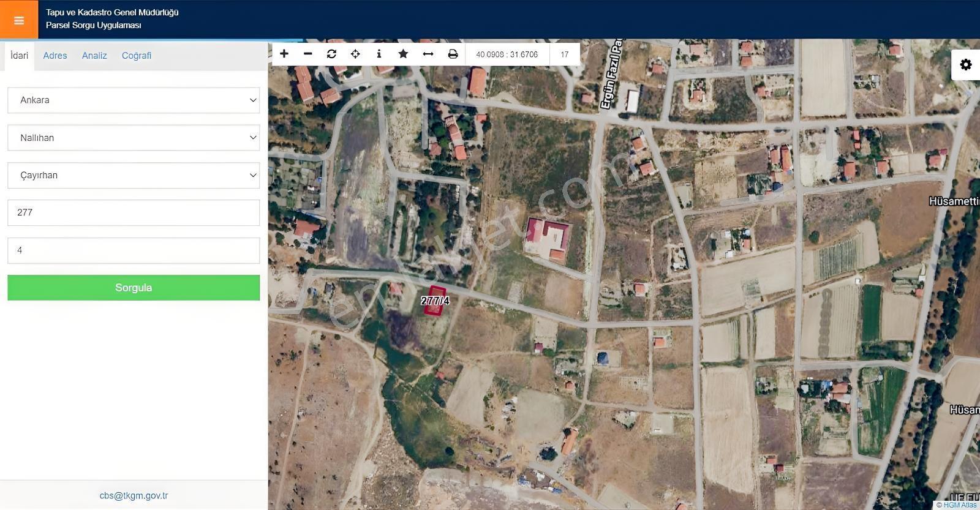Click the zoom level value 17

tap(565, 54)
